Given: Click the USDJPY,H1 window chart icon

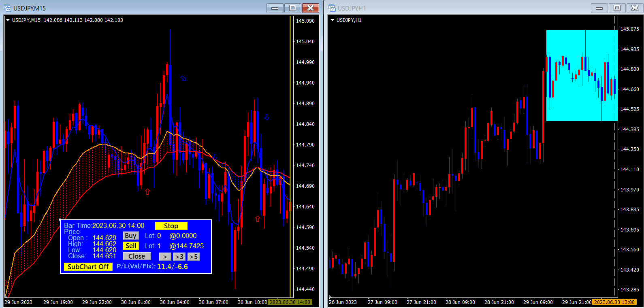Looking at the screenshot, I should (x=332, y=8).
